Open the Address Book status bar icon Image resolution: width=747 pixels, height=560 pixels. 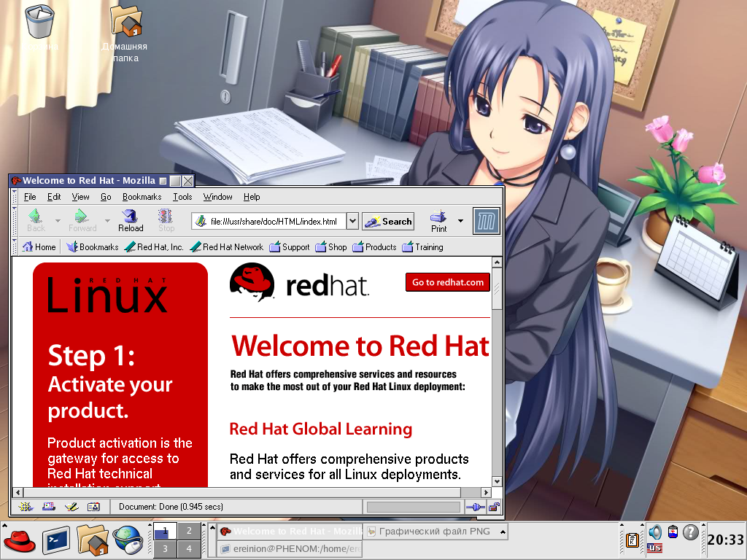tap(93, 507)
